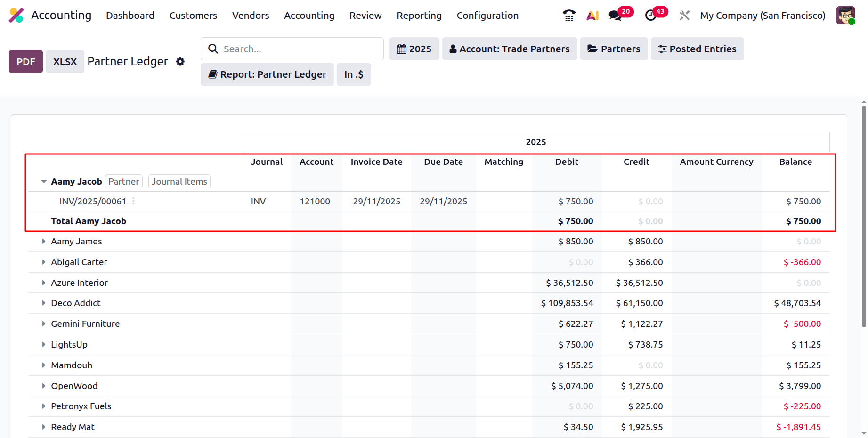The image size is (868, 438).
Task: Click OpenWood debit $ 5,074.00
Action: [x=572, y=386]
